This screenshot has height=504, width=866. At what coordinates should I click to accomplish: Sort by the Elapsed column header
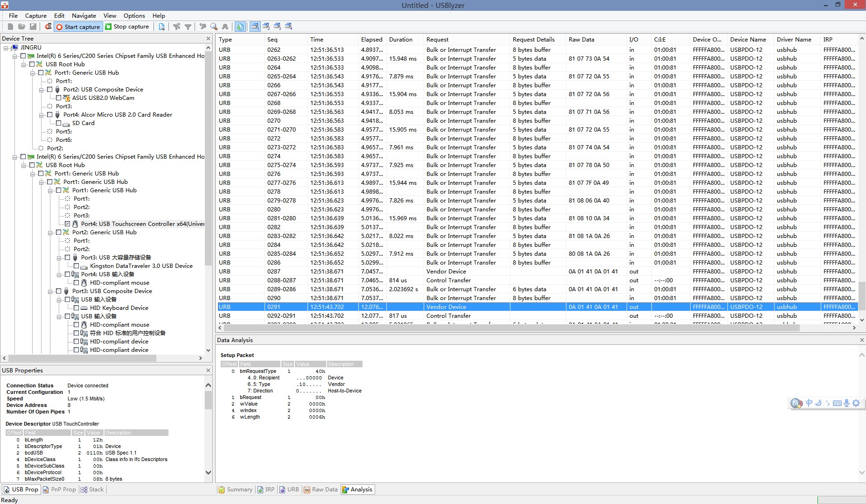point(371,40)
